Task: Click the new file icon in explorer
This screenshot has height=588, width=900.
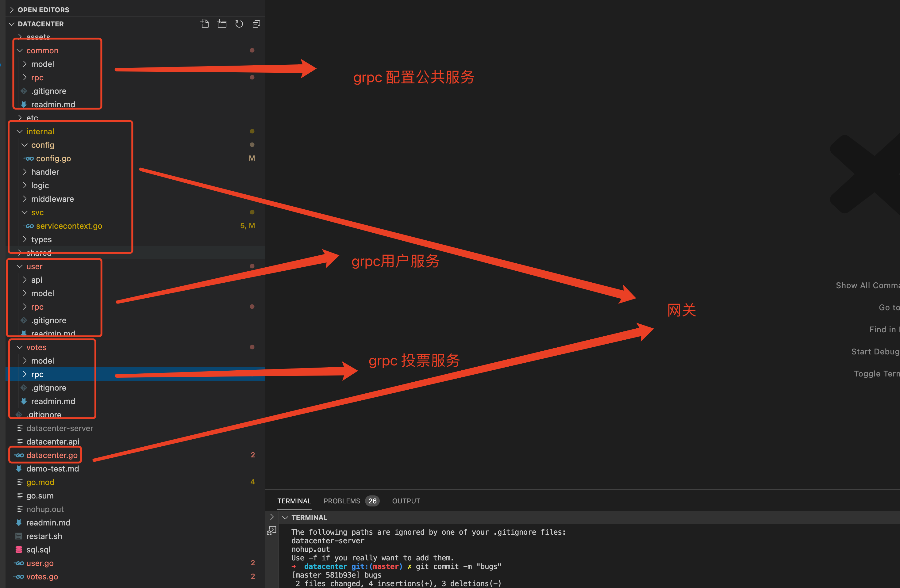Action: tap(204, 24)
